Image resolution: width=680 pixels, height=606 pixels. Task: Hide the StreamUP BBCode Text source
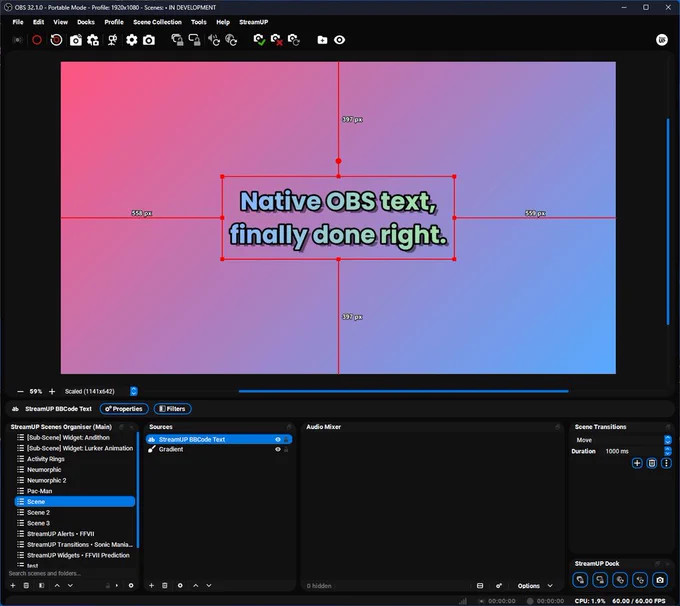click(x=278, y=439)
